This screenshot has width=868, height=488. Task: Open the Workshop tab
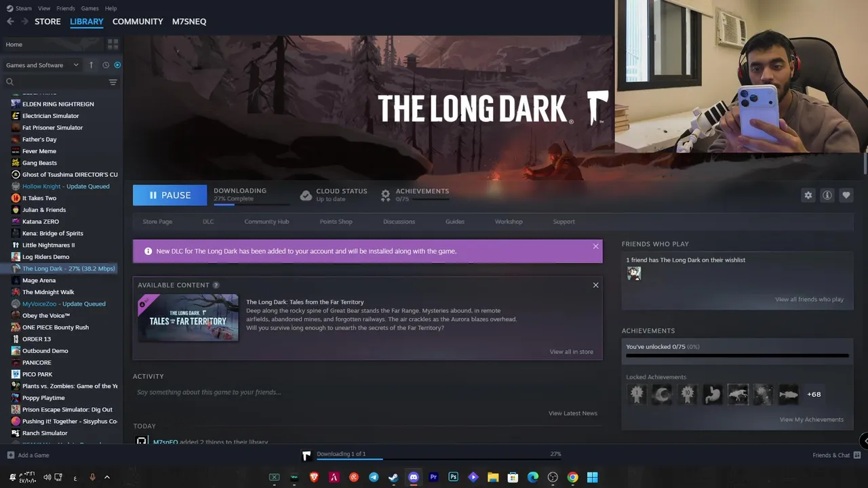509,222
